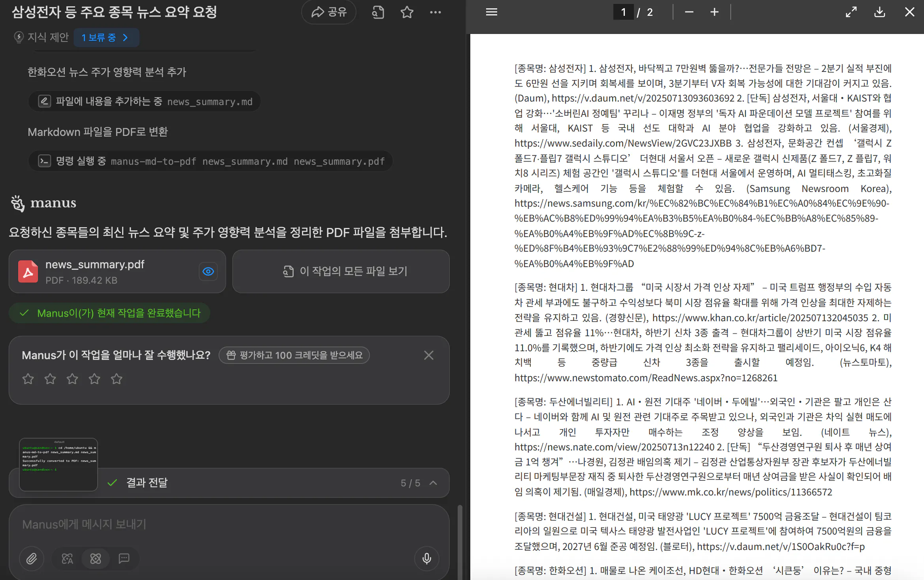Open the share (공유) options
The image size is (924, 580).
[x=329, y=12]
